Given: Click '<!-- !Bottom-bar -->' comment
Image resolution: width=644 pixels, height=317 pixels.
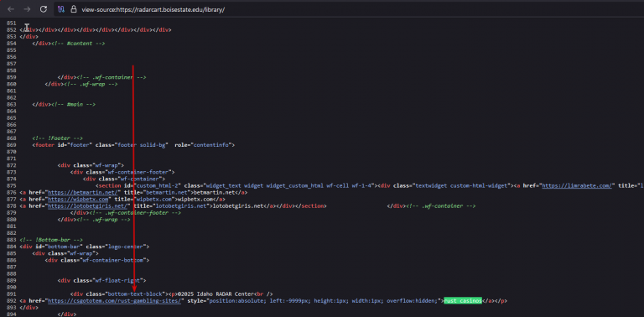Looking at the screenshot, I should coord(51,240).
